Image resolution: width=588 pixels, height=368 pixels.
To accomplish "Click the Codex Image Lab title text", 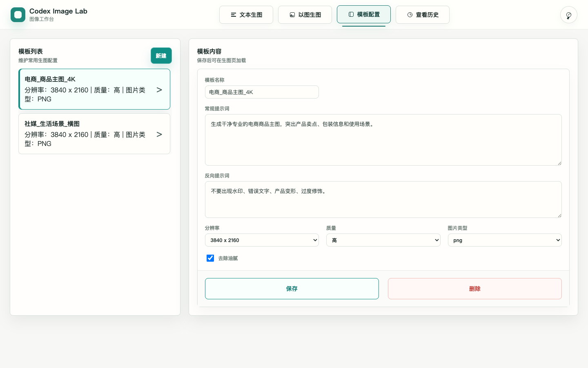I will 58,11.
